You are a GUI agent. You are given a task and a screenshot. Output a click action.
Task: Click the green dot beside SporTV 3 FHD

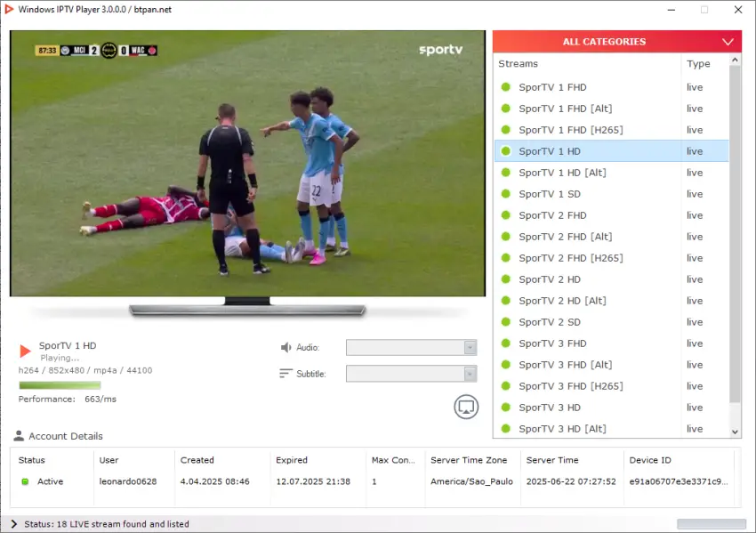pyautogui.click(x=506, y=343)
